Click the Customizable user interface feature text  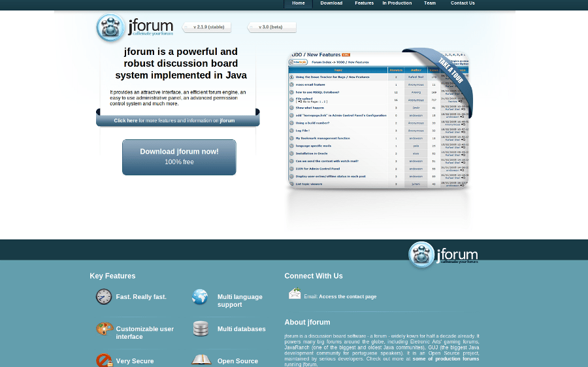(145, 333)
